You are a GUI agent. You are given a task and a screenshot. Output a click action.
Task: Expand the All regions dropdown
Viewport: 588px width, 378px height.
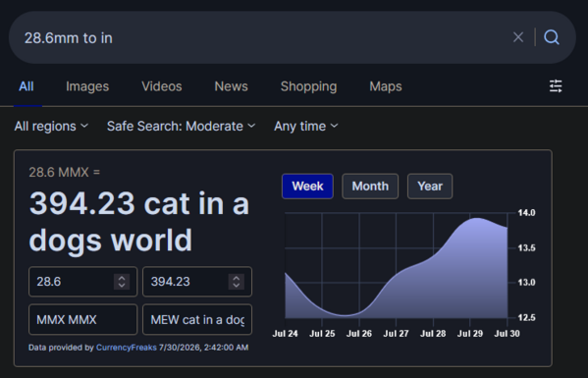coord(51,127)
